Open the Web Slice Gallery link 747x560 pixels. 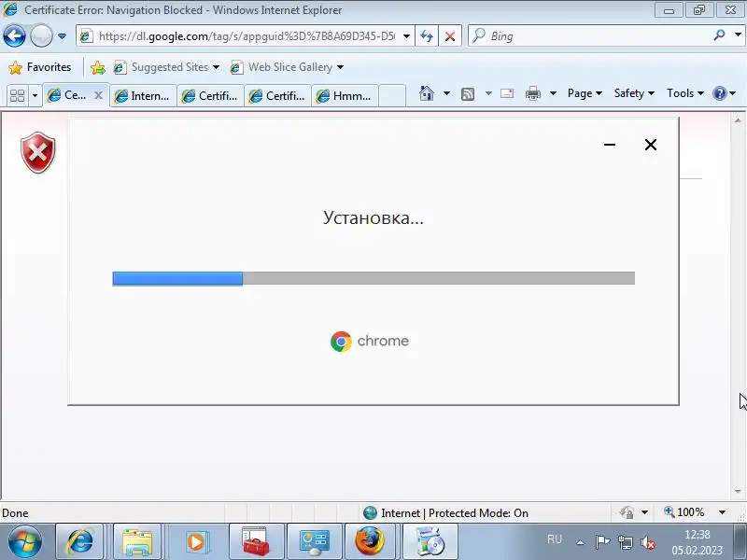pyautogui.click(x=281, y=67)
